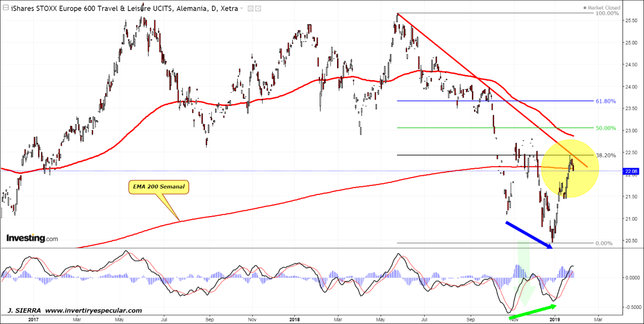The width and height of the screenshot is (644, 324).
Task: Select the 50.00% Fibonacci level label
Action: [x=606, y=128]
